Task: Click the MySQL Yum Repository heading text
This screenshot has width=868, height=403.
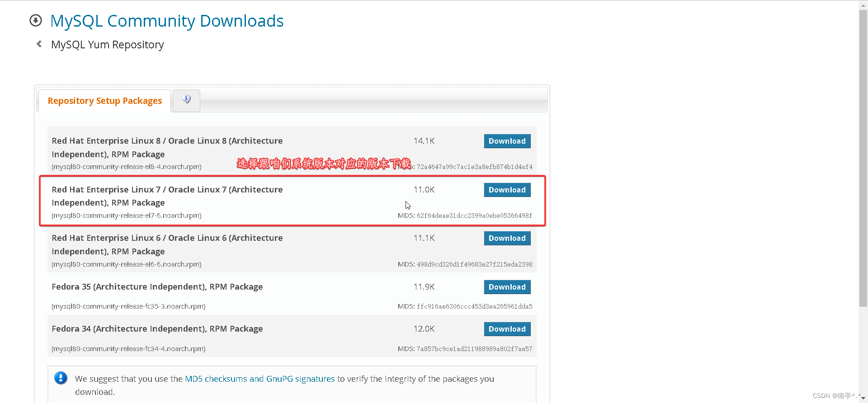Action: click(x=108, y=45)
